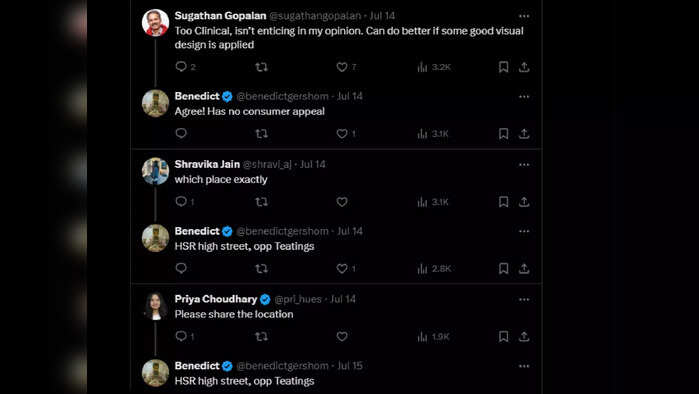699x394 pixels.
Task: Open more options on Priya Choudhary's tweet
Action: 524,299
